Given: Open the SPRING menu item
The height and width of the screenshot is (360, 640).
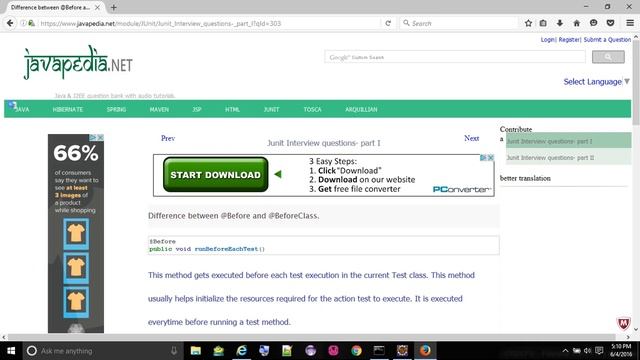Looking at the screenshot, I should pos(116,109).
